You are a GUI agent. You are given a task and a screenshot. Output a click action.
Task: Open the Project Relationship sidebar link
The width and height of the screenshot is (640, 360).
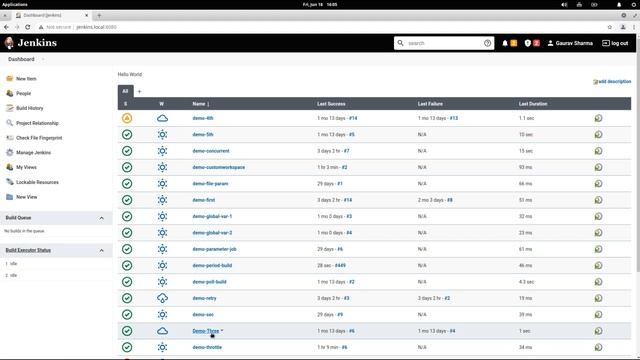click(x=37, y=123)
